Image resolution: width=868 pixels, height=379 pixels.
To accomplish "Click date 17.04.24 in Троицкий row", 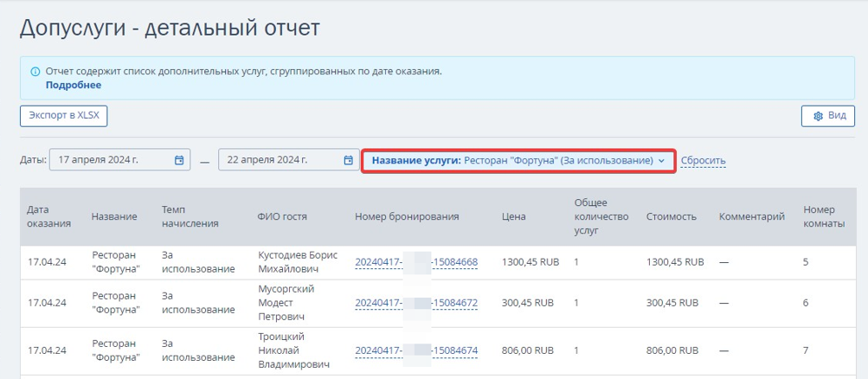I will pos(47,350).
